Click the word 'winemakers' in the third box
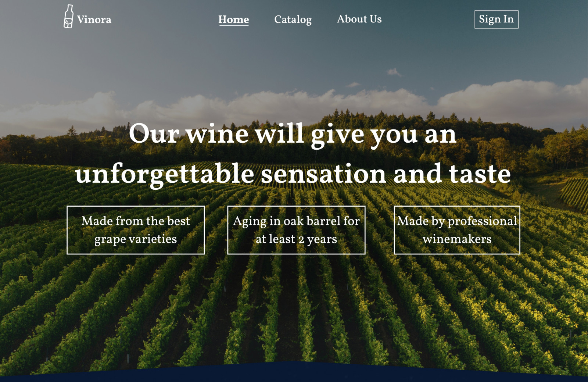This screenshot has width=588, height=382. [457, 239]
